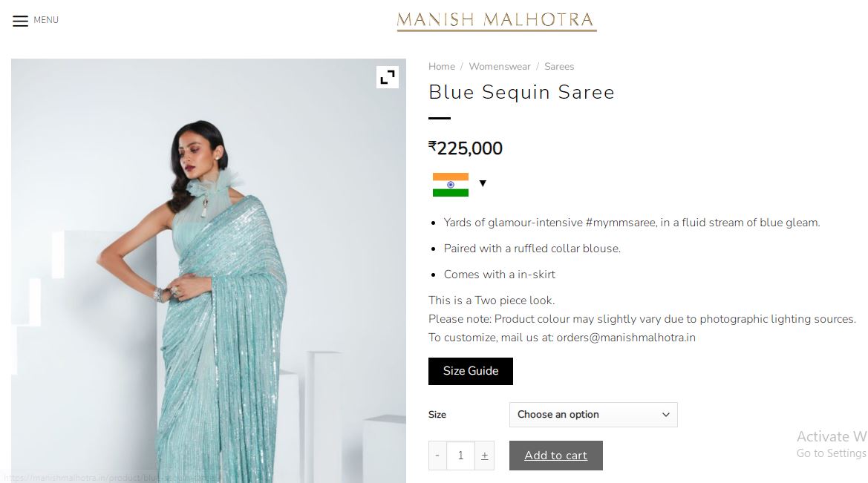Click the Size dropdown chevron arrow
The width and height of the screenshot is (868, 483).
(666, 415)
